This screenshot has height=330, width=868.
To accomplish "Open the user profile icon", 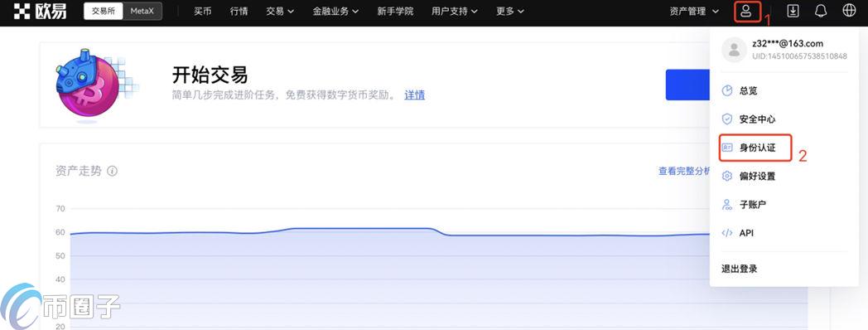I will click(x=747, y=11).
